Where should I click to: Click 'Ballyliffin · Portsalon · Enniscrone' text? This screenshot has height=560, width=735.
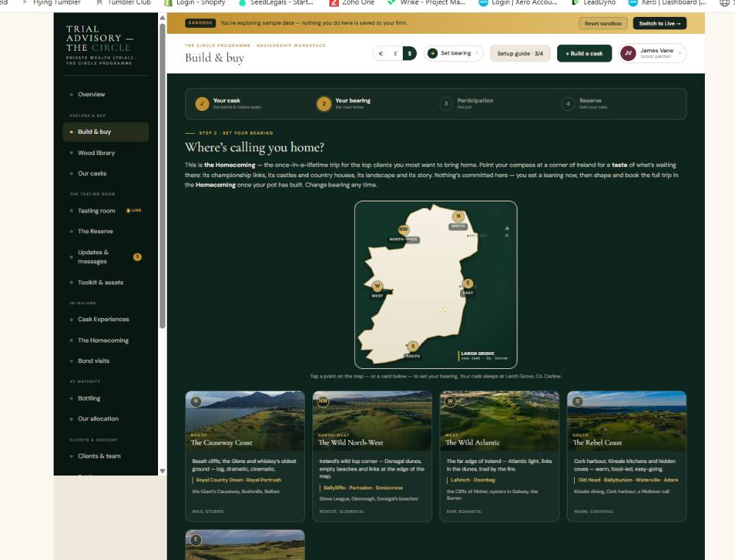(x=363, y=488)
